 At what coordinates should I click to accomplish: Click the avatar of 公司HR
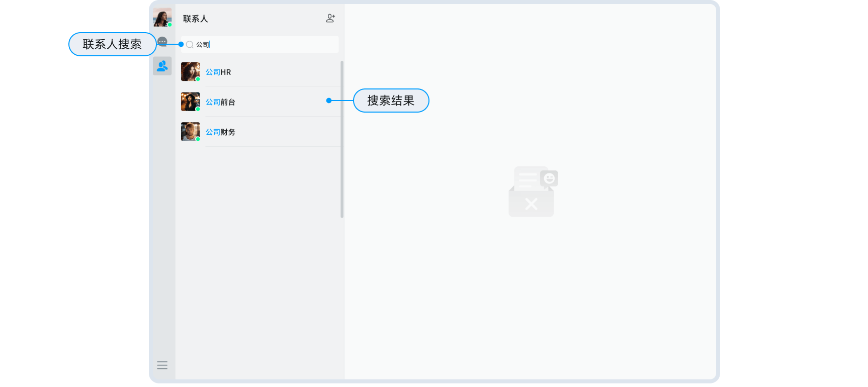click(190, 72)
